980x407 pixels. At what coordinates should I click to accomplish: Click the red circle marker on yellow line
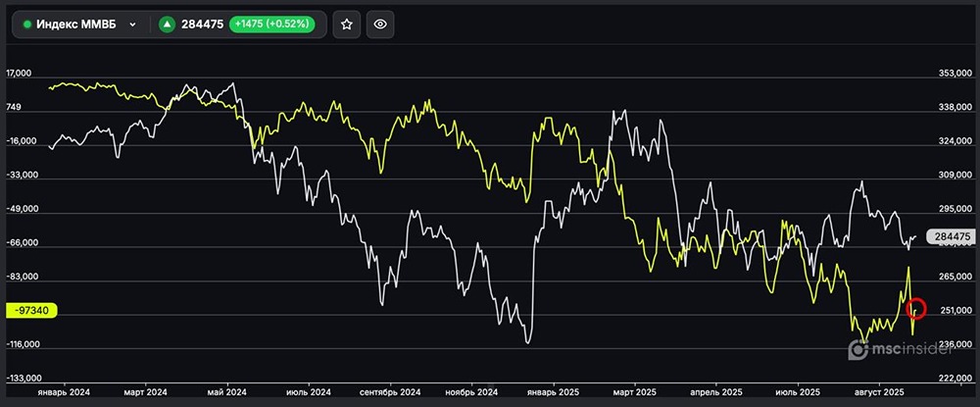[917, 309]
